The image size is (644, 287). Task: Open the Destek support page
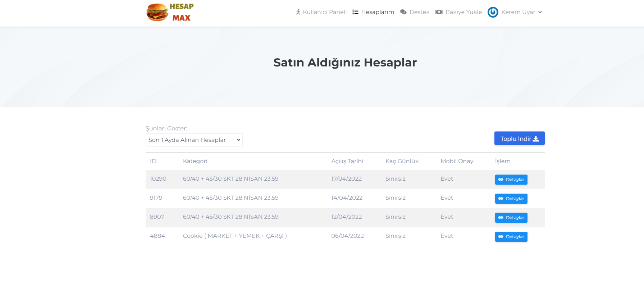[x=415, y=12]
